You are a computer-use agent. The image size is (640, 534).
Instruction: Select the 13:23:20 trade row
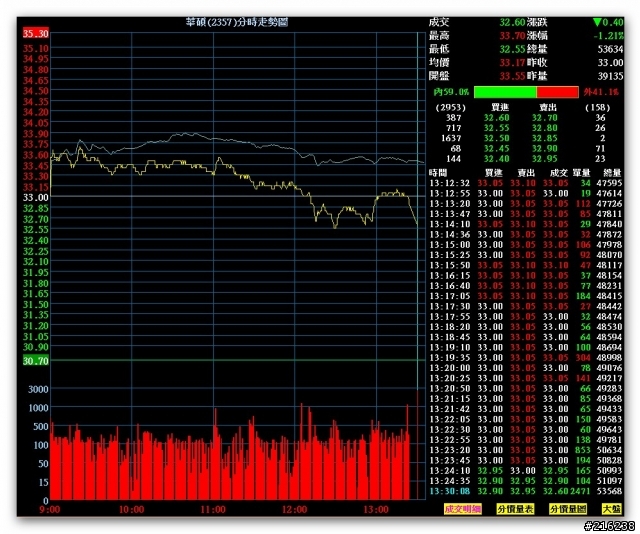pyautogui.click(x=526, y=450)
